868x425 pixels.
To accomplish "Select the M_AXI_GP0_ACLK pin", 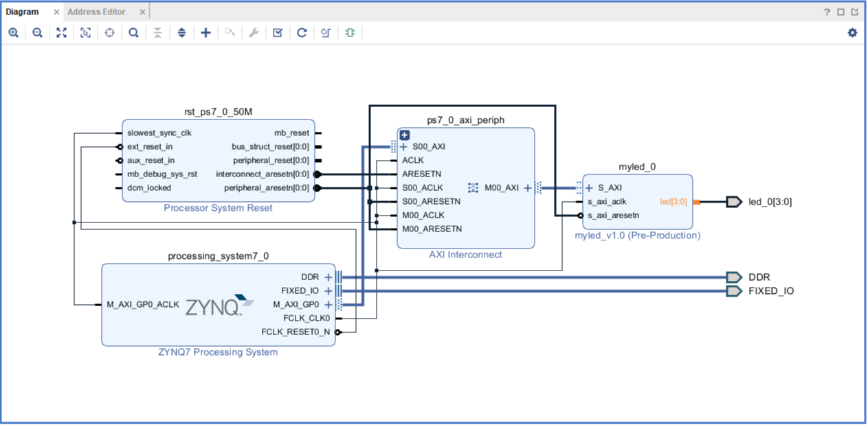I will (143, 305).
